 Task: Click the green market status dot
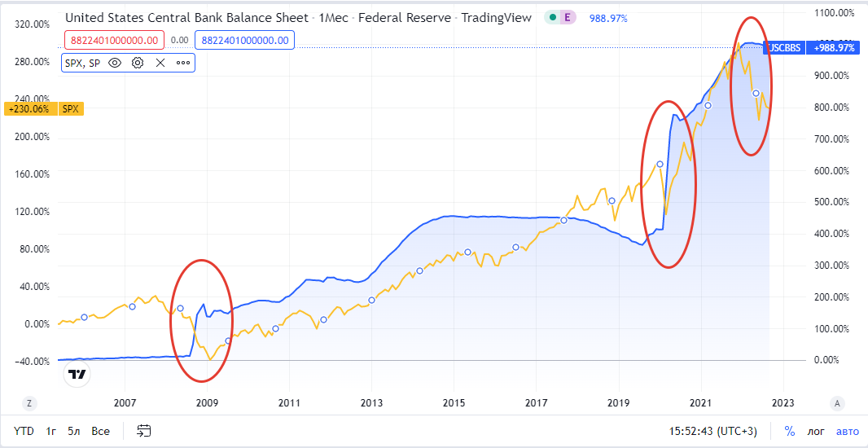553,18
